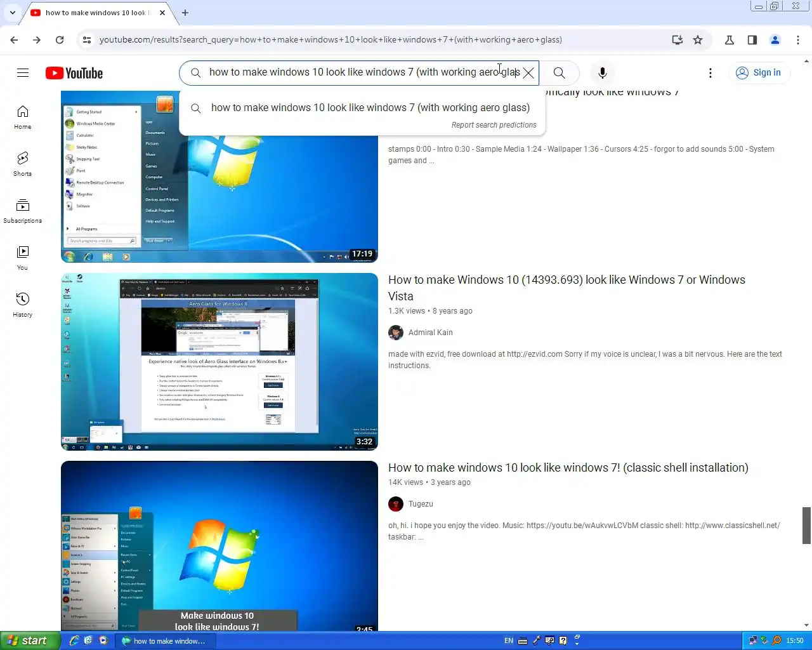This screenshot has height=650, width=812.
Task: Click the YouTube logo
Action: (x=74, y=73)
